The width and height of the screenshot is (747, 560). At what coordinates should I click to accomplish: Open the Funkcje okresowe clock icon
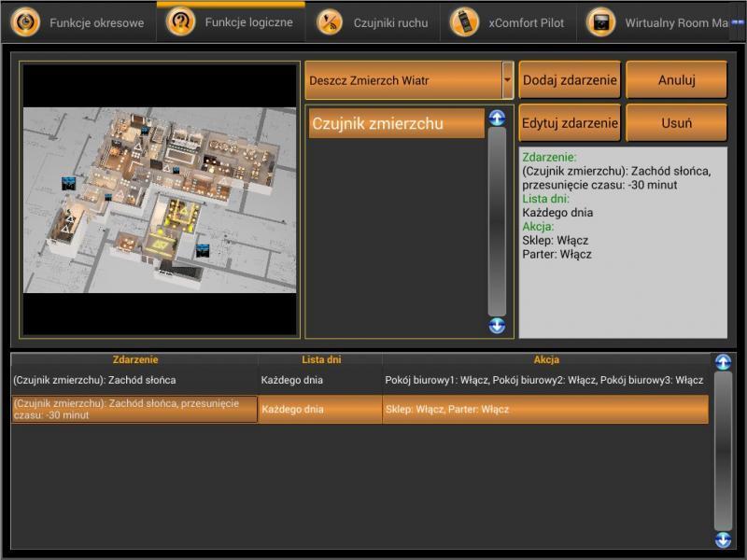tap(25, 22)
